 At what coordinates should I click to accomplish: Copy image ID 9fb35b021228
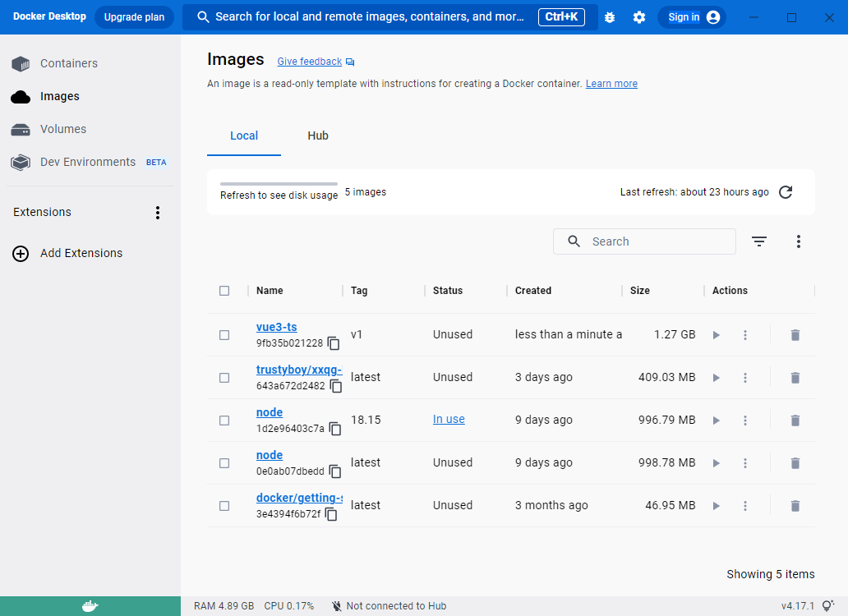(x=334, y=343)
